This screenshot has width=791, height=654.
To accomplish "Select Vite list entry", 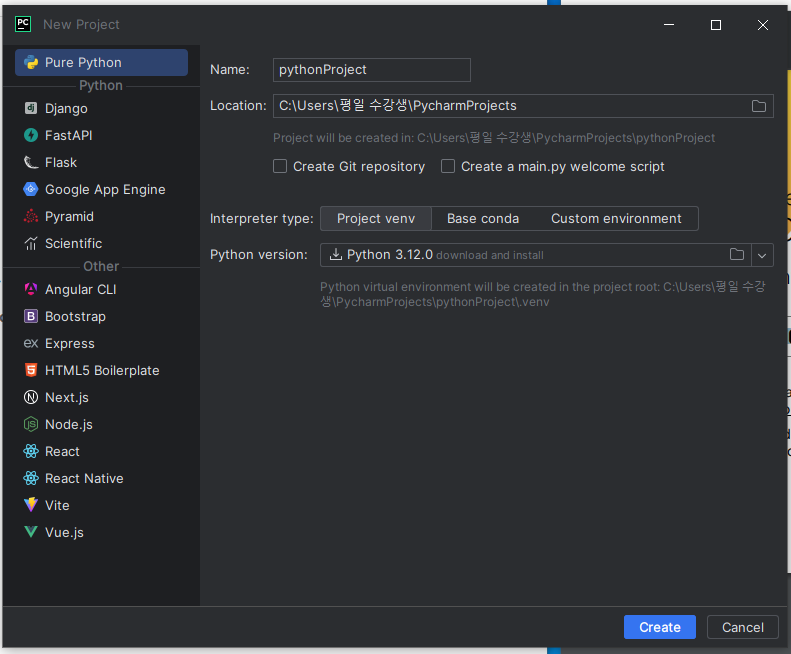I will click(x=101, y=505).
